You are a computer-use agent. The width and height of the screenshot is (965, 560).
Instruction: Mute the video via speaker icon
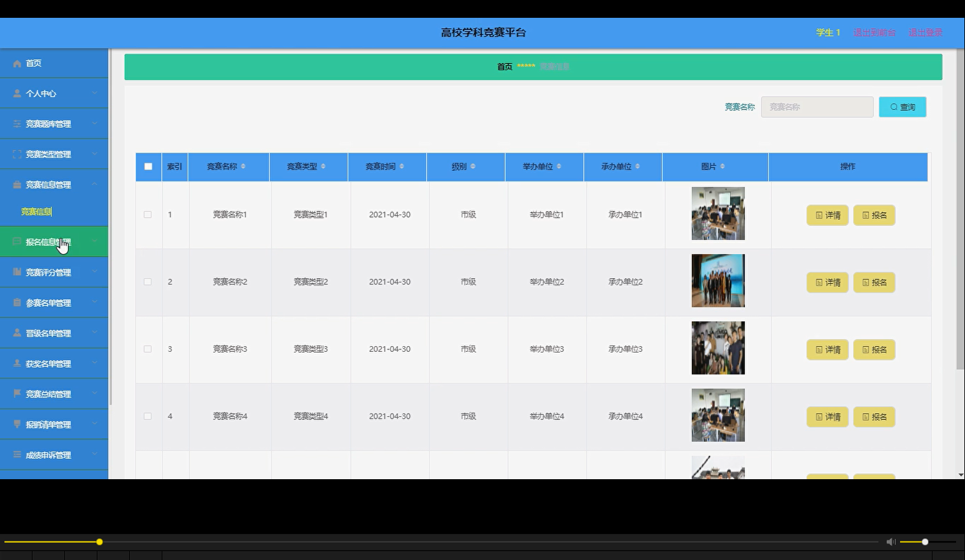tap(891, 542)
